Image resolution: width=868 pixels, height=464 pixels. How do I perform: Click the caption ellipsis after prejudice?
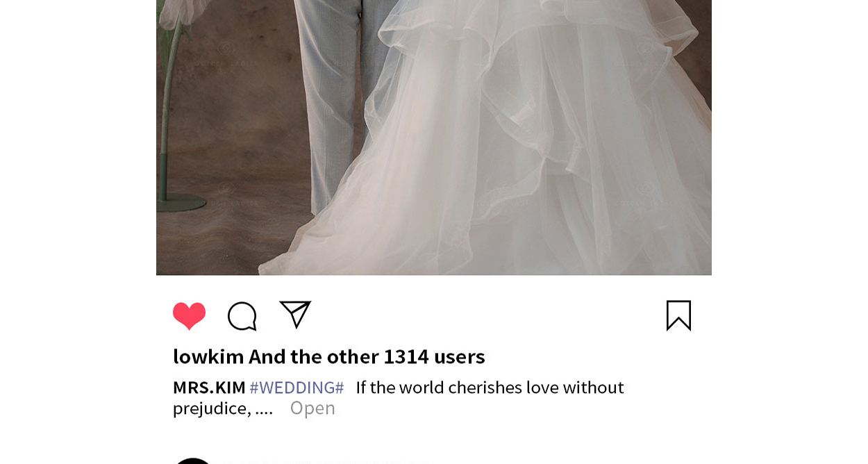pyautogui.click(x=264, y=408)
